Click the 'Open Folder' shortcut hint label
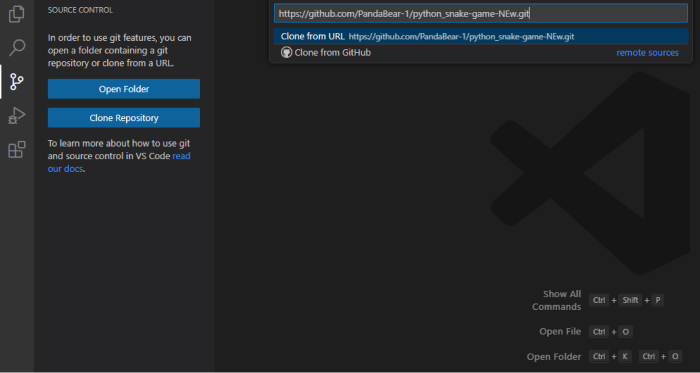This screenshot has height=373, width=700. pos(554,356)
